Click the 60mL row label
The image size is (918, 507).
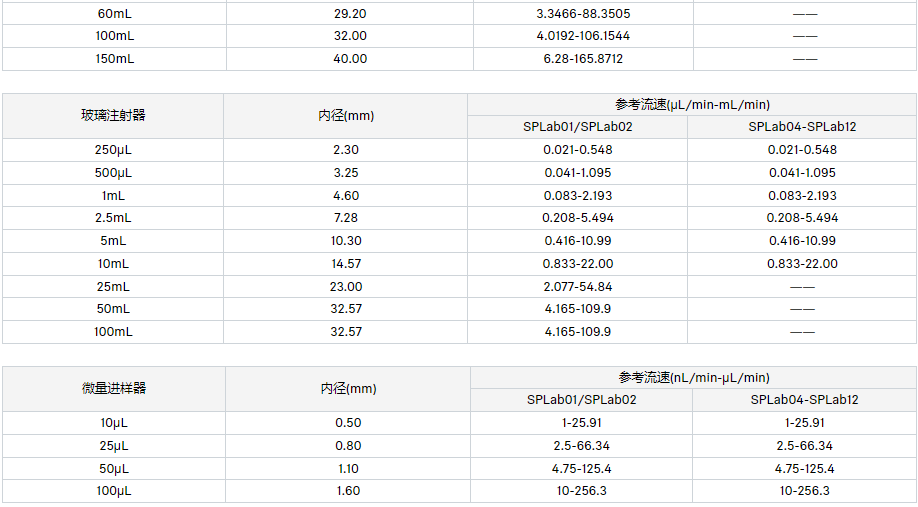point(113,13)
